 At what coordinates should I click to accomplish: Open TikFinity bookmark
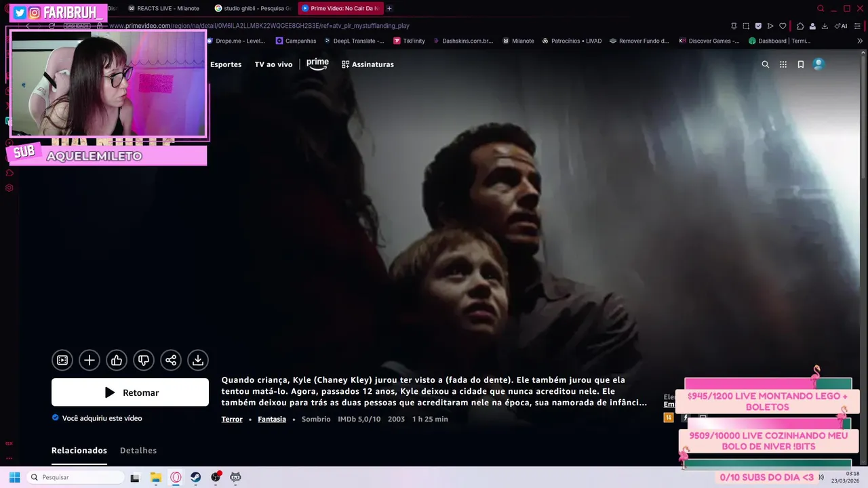(409, 41)
